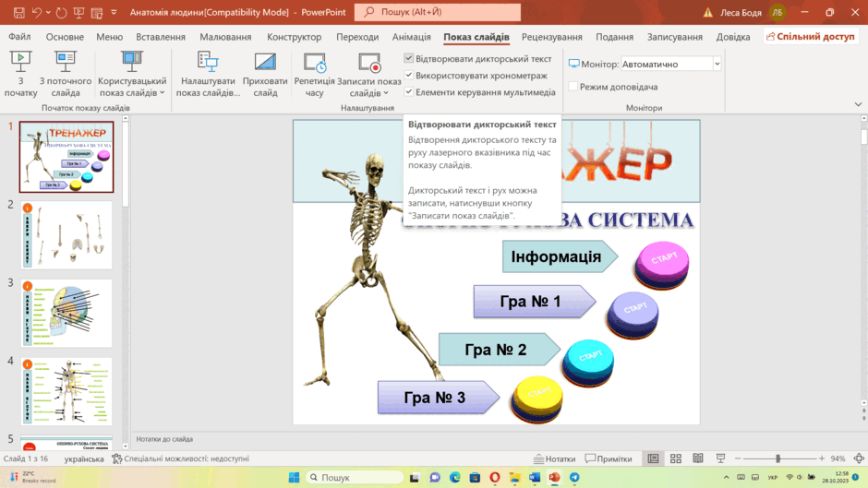Image resolution: width=868 pixels, height=488 pixels.
Task: Open the Windows Start menu
Action: (x=294, y=478)
